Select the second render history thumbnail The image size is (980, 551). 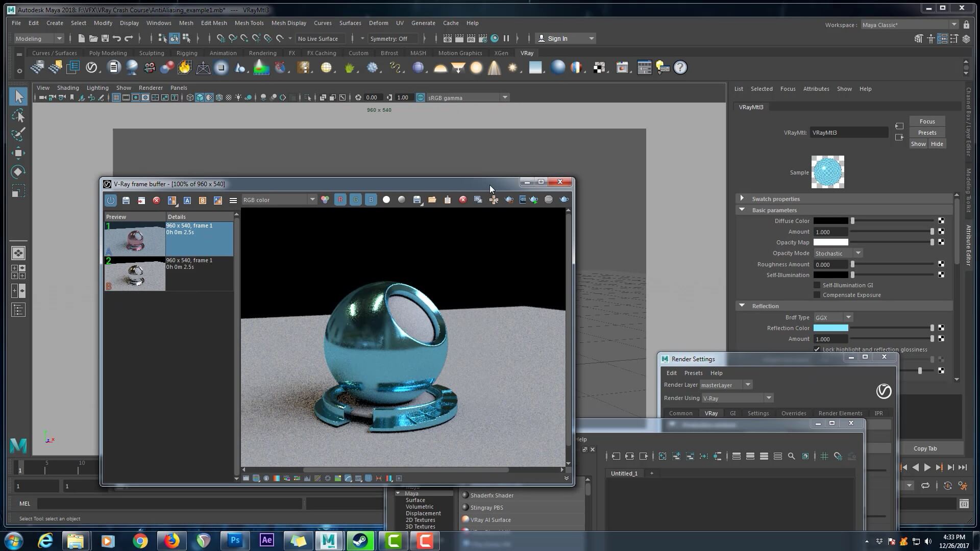click(x=135, y=274)
